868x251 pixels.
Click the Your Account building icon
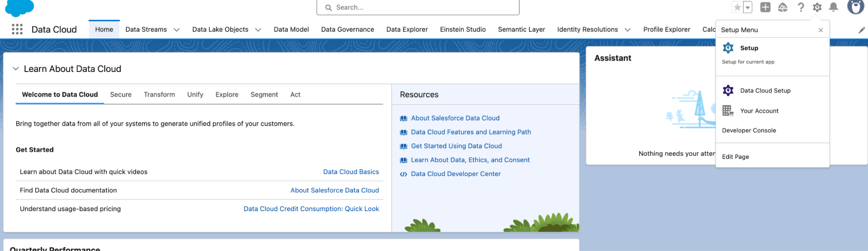(x=728, y=111)
